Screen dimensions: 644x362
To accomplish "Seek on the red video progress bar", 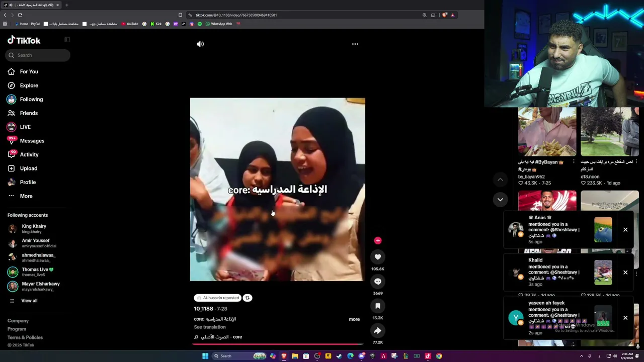I will pos(278,344).
